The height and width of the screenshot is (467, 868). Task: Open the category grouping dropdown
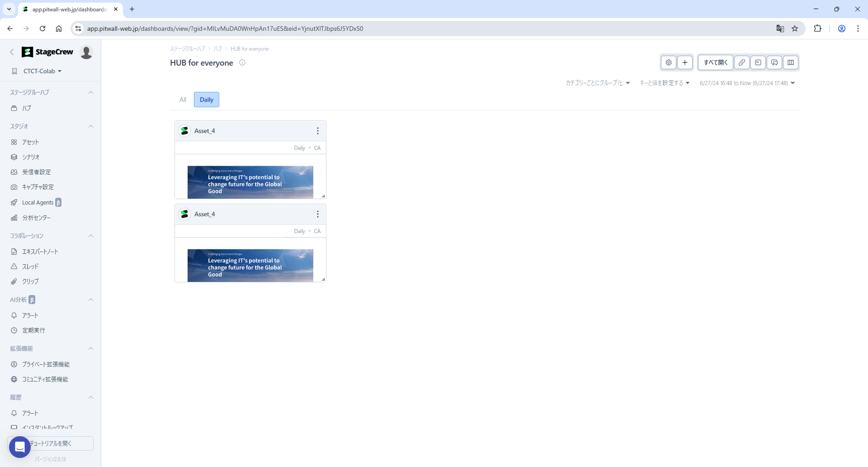pyautogui.click(x=598, y=83)
